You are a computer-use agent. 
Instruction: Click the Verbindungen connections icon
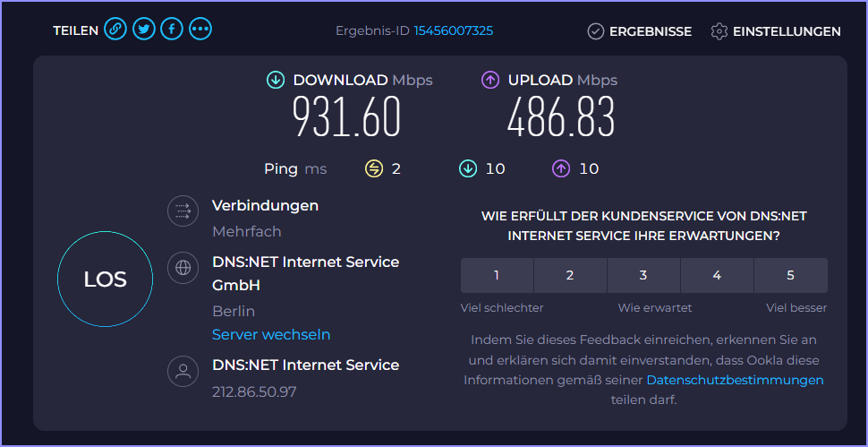pos(183,211)
